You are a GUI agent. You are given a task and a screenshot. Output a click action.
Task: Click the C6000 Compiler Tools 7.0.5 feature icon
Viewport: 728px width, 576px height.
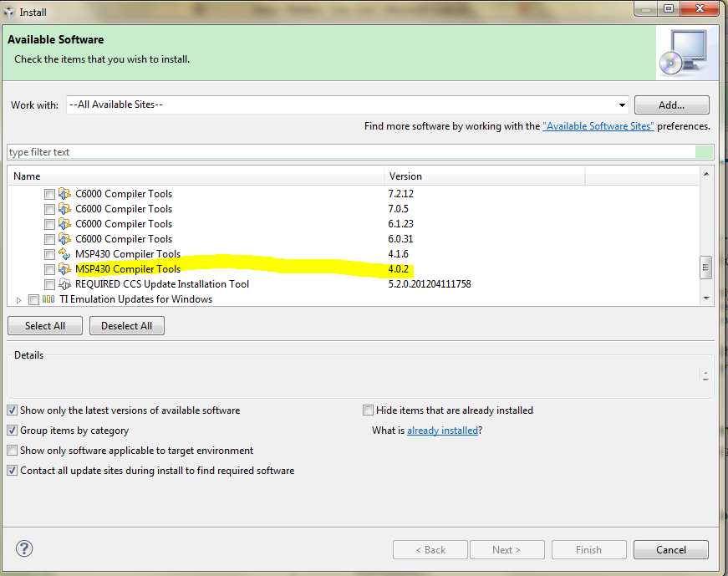[64, 209]
